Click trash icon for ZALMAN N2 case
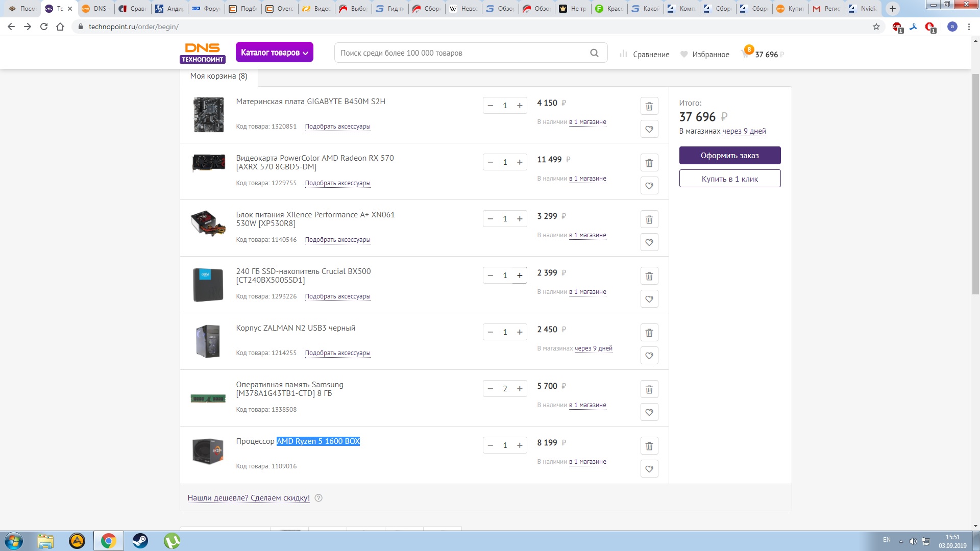Screen dimensions: 980x551 [x=649, y=333]
